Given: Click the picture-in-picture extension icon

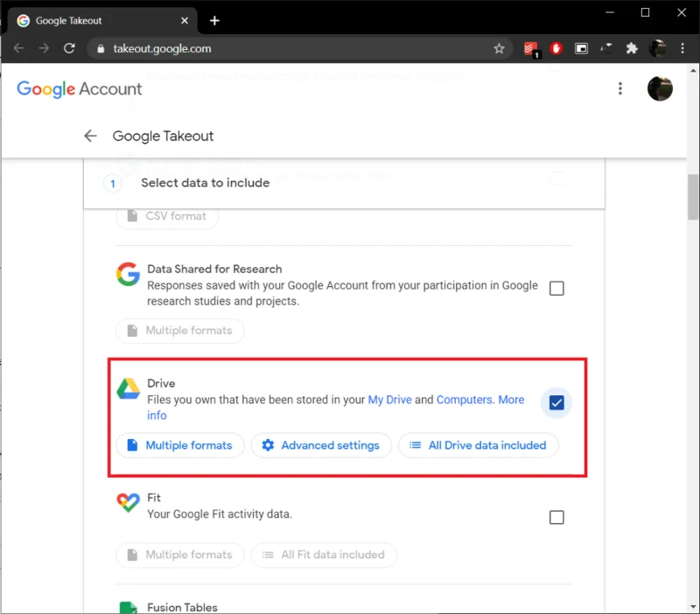Looking at the screenshot, I should tap(581, 48).
